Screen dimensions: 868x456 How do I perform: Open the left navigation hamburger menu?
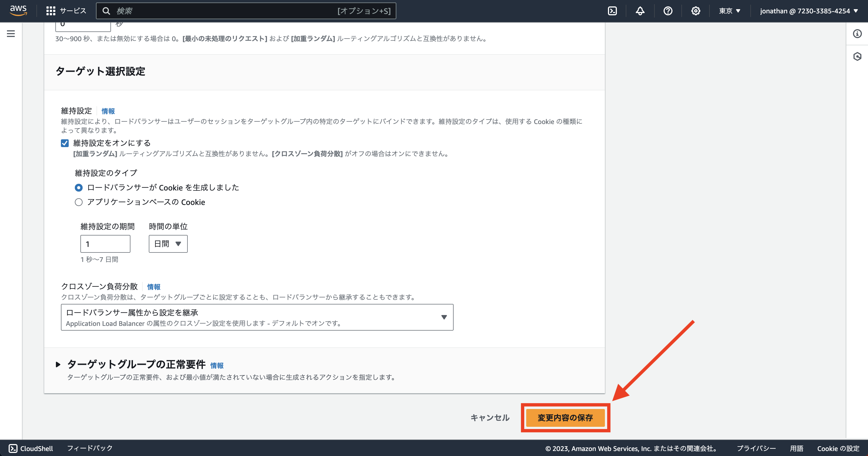(x=11, y=34)
